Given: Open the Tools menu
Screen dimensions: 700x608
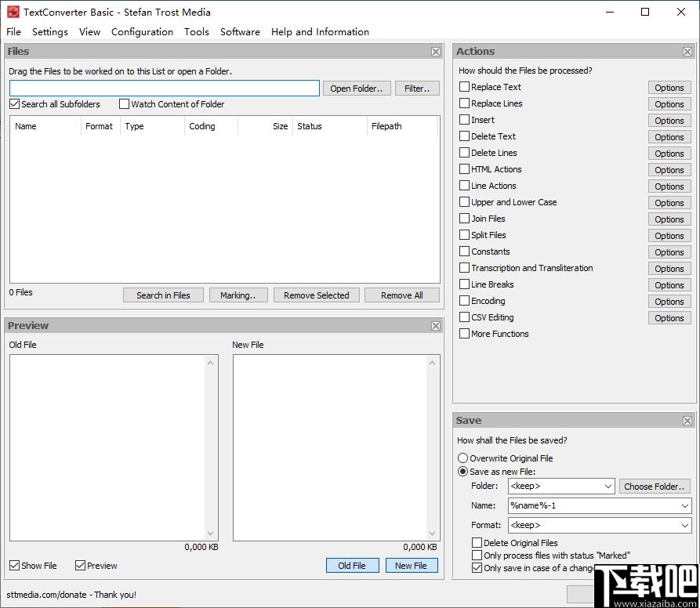Looking at the screenshot, I should 197,31.
